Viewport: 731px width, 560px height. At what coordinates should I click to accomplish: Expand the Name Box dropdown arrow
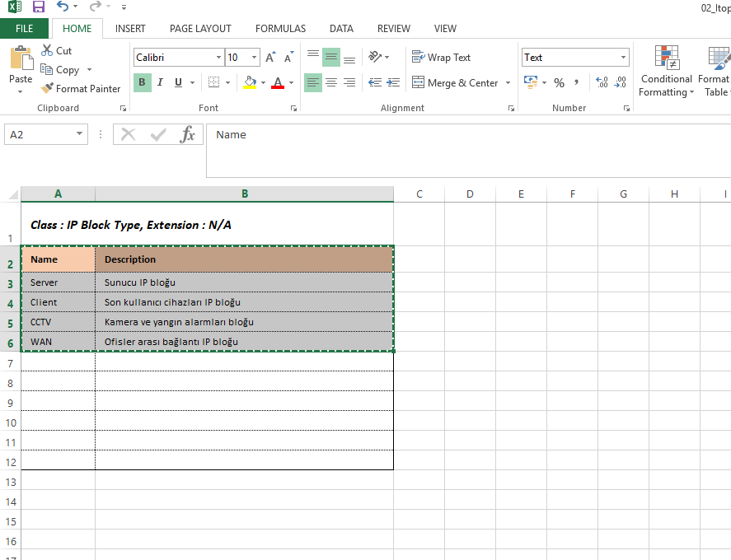pos(80,134)
